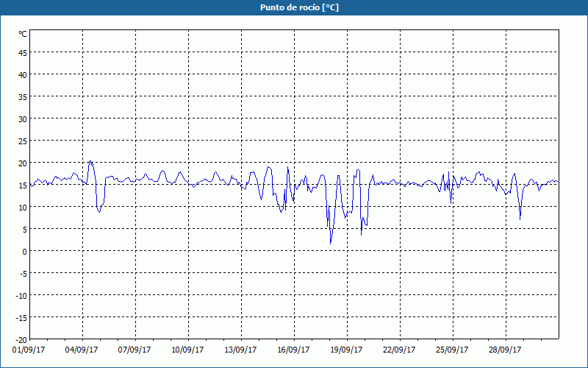Click the 0 y-axis value
The width and height of the screenshot is (588, 368).
(x=25, y=252)
